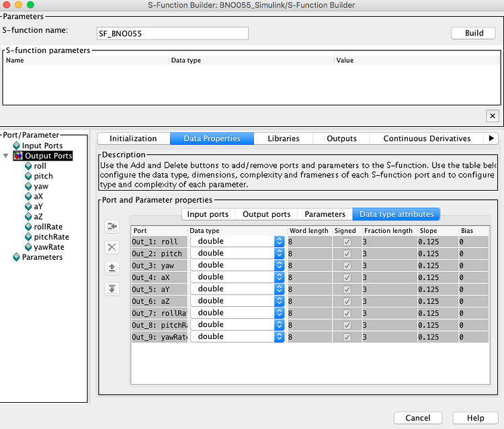504x429 pixels.
Task: Open data type dropdown for Out_4: aX
Action: point(280,277)
